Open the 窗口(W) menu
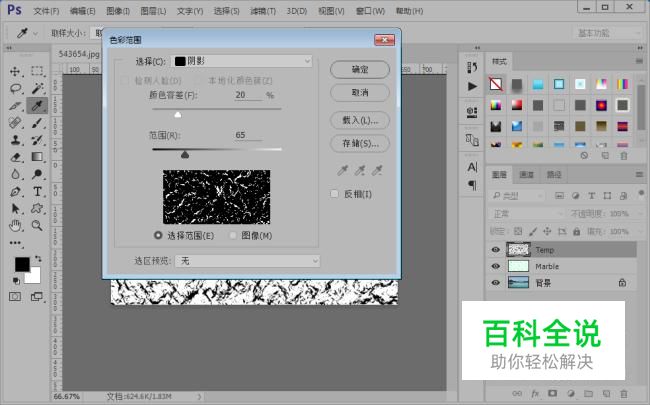Screen dimensions: 650x405 tap(370, 11)
